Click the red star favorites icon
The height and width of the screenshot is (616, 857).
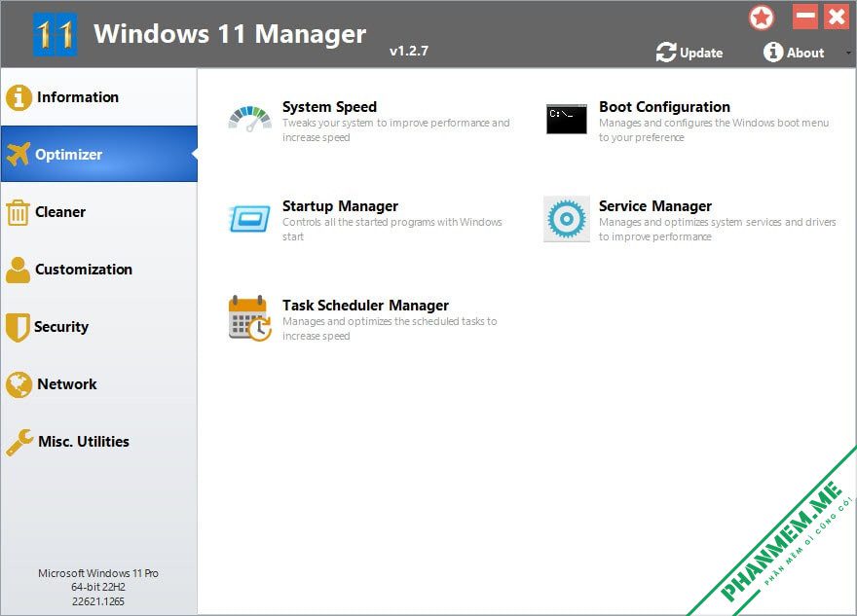point(762,18)
